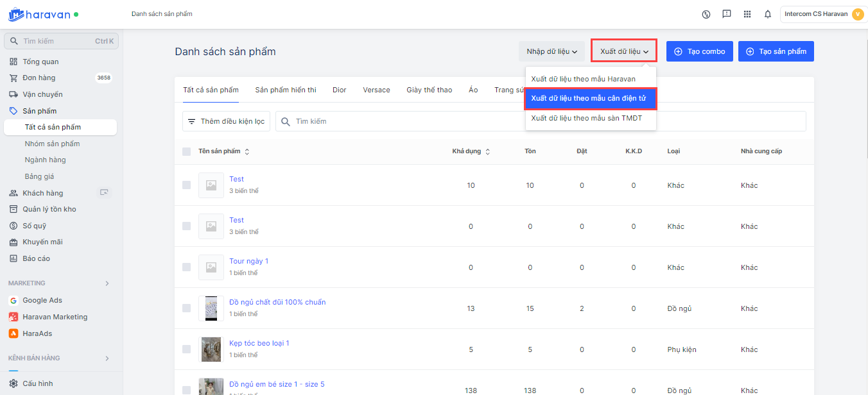
Task: Open Cấu hình settings gear
Action: pyautogui.click(x=13, y=383)
